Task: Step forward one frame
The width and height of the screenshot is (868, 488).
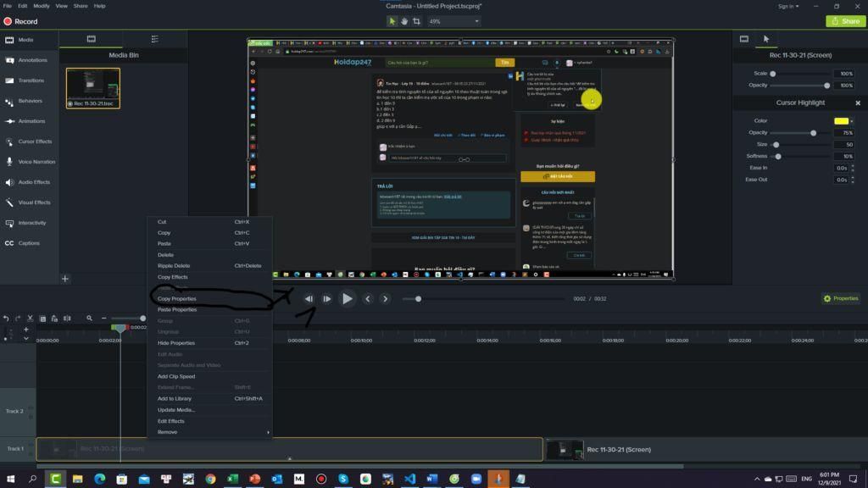Action: (x=327, y=299)
